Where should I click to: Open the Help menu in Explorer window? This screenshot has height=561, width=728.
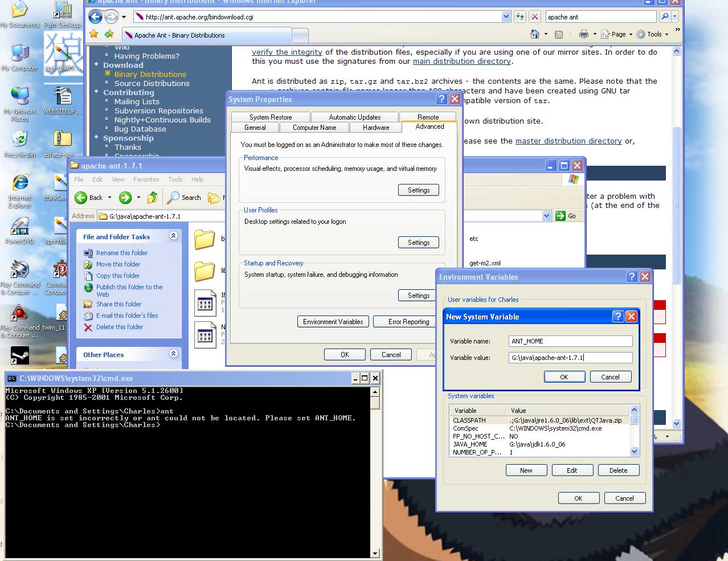[x=198, y=179]
